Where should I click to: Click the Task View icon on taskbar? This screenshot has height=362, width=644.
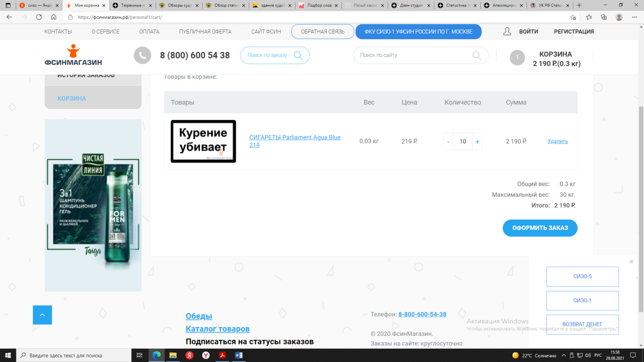point(139,355)
